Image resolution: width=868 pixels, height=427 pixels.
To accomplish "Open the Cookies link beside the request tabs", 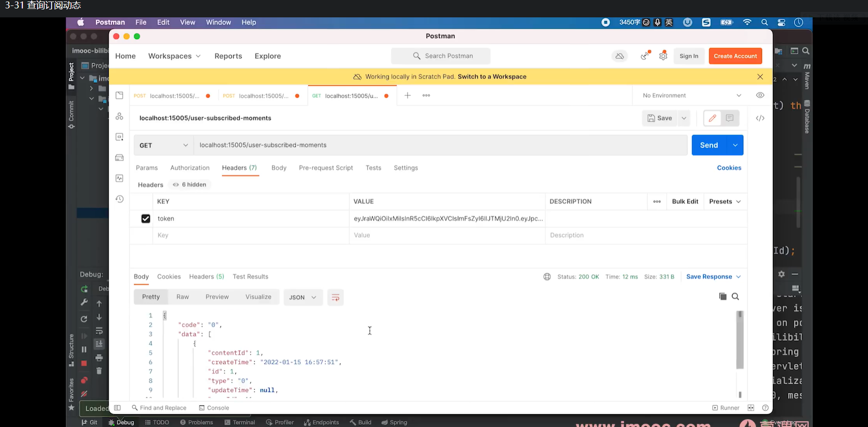I will pos(729,168).
